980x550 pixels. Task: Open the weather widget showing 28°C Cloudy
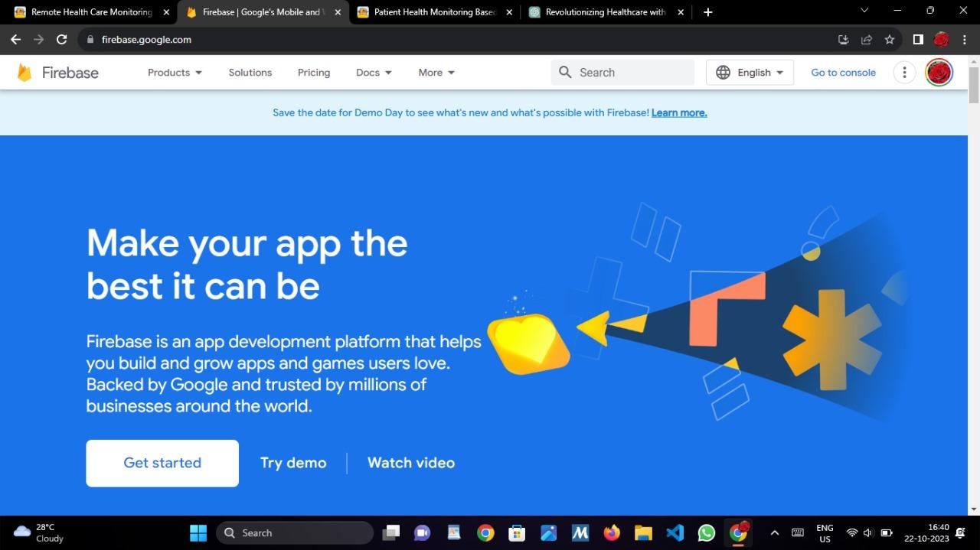[39, 532]
